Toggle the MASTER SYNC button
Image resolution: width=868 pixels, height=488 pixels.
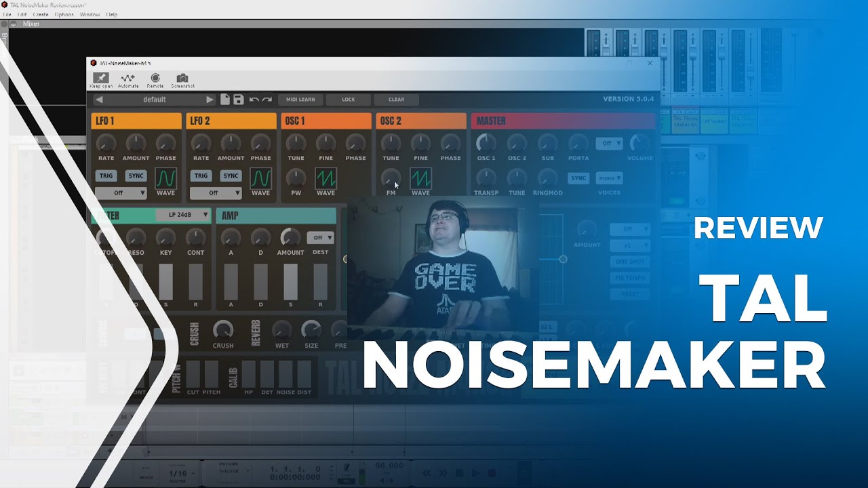click(578, 178)
